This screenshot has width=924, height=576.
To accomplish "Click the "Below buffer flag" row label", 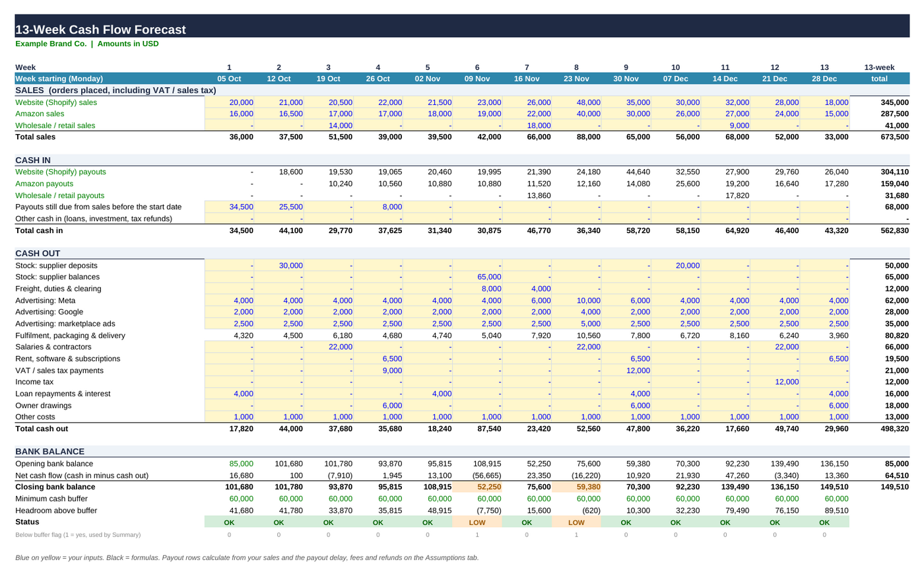I will coord(78,534).
